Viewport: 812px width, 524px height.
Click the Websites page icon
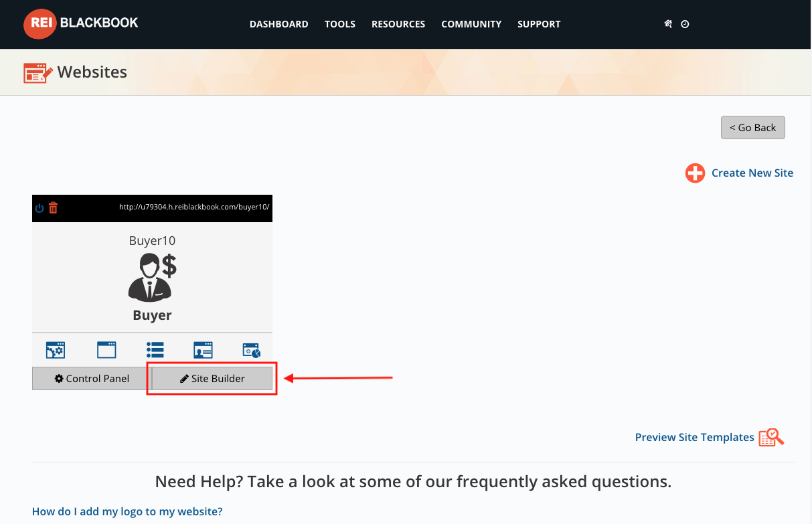click(38, 72)
